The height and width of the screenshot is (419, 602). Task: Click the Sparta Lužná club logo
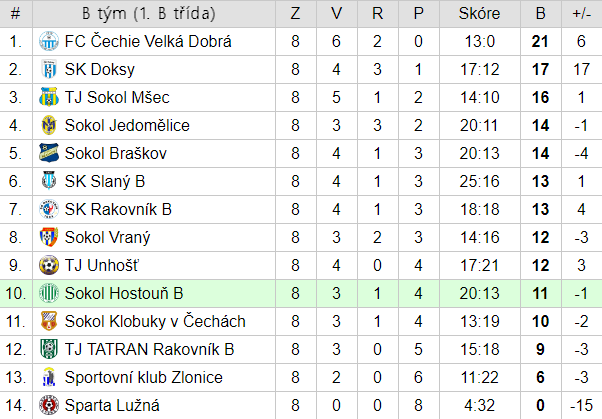[49, 405]
